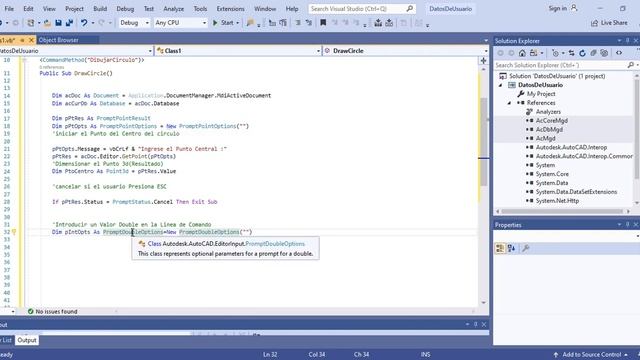
Task: Click the Live Share icon
Action: point(594,23)
